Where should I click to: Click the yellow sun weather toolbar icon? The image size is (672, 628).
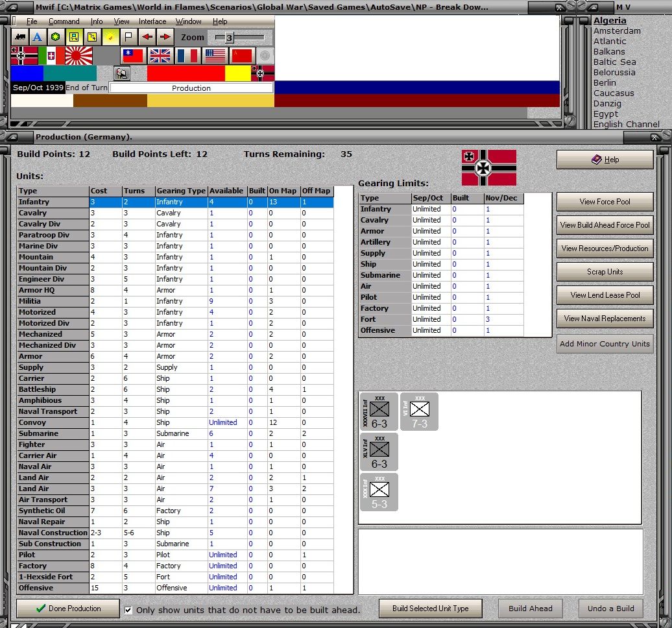pyautogui.click(x=110, y=37)
